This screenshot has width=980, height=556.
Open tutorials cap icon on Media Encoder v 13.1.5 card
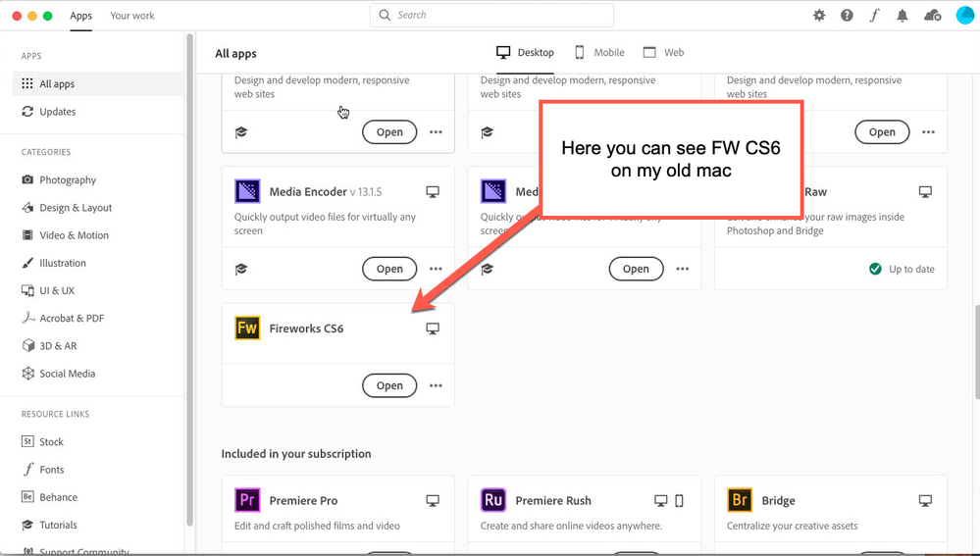point(241,269)
